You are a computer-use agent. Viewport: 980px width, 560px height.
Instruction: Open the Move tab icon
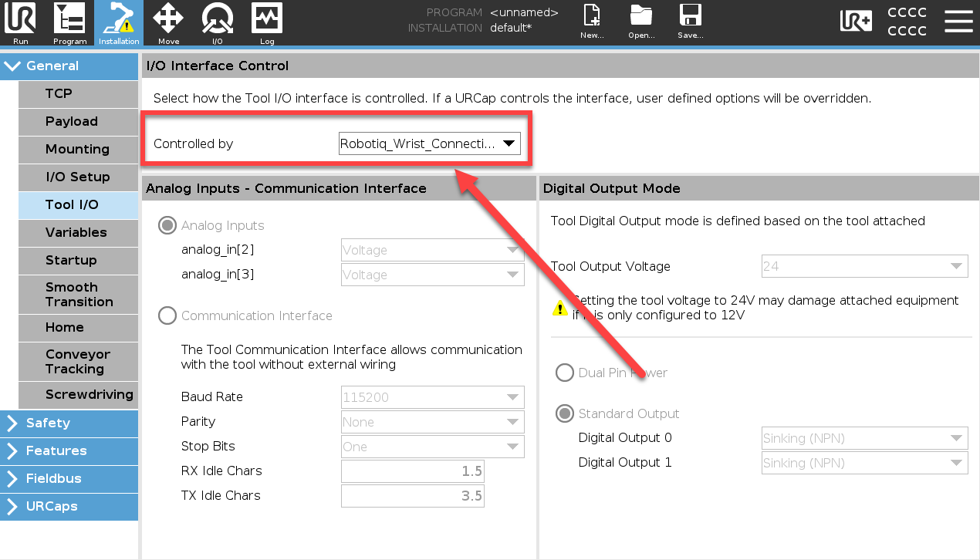(168, 23)
